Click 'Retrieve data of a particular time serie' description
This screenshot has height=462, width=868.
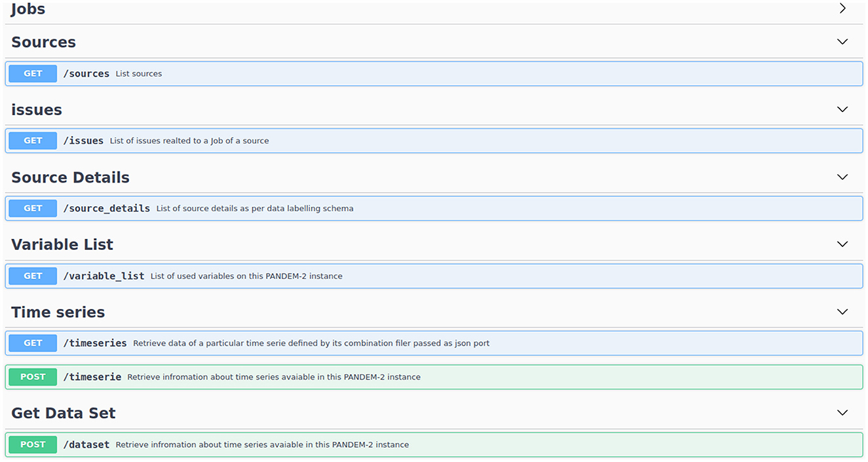coord(311,343)
